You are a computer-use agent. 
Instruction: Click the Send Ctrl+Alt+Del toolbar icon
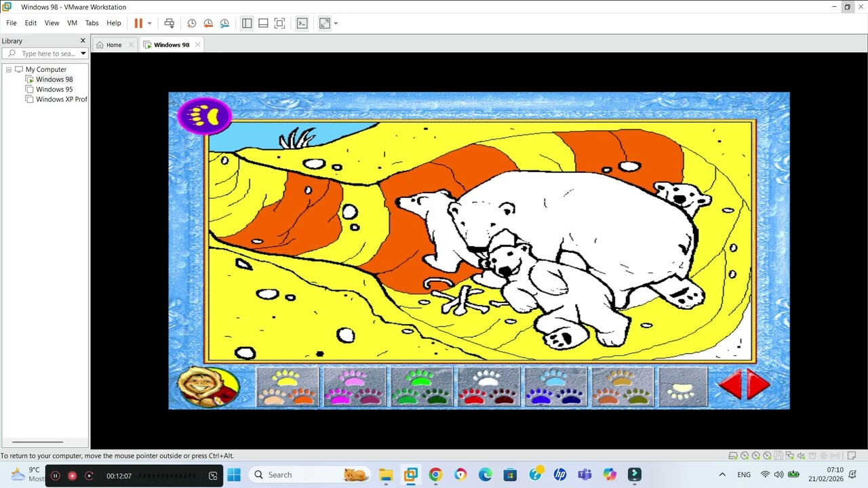coord(170,23)
